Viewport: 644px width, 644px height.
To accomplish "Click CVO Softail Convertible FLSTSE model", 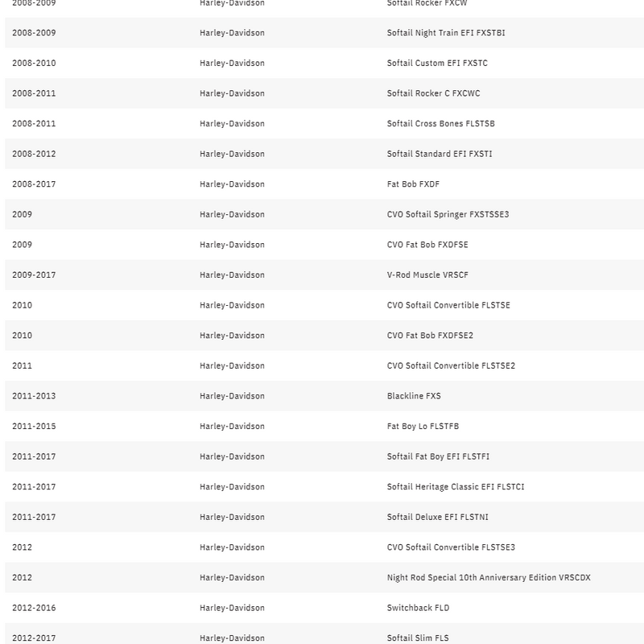I will [x=448, y=305].
